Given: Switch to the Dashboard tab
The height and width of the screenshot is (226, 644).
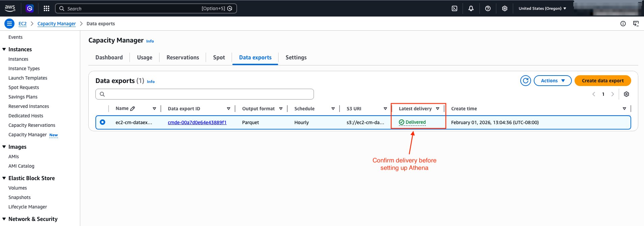Looking at the screenshot, I should coord(109,57).
